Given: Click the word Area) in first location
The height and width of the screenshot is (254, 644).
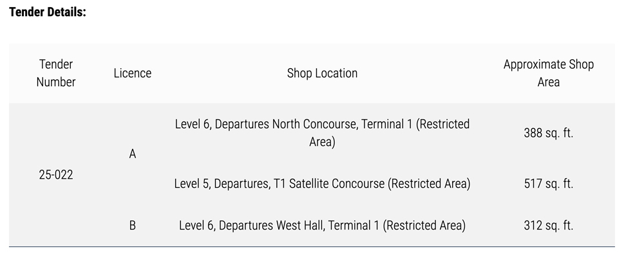Looking at the screenshot, I should pos(322,142).
